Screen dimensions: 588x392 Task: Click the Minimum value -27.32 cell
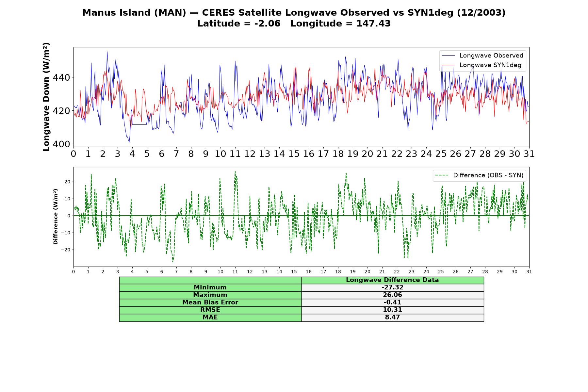click(x=393, y=287)
